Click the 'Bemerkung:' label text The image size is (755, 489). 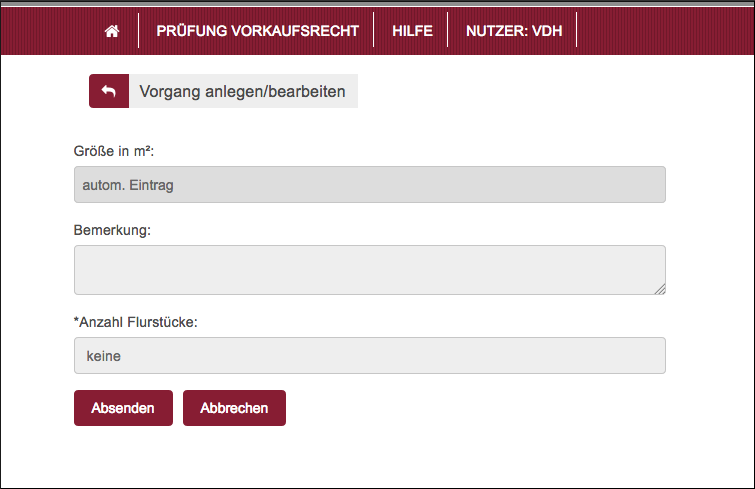click(112, 231)
